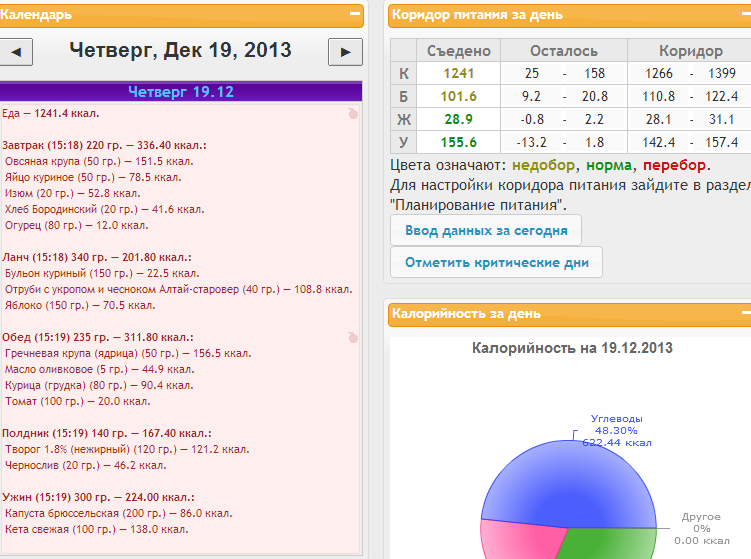Open the Ланч (15:18) meal heading
Screen dimensions: 751x559
pyautogui.click(x=97, y=257)
